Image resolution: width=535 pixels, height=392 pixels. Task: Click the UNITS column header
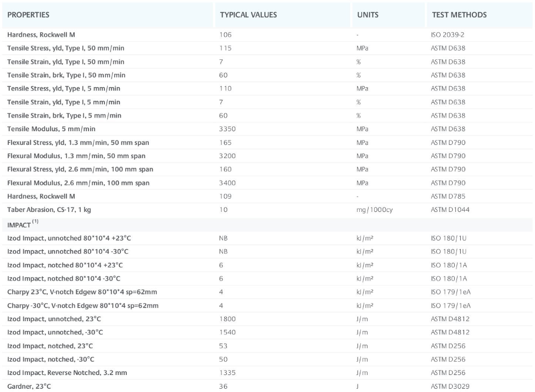367,15
